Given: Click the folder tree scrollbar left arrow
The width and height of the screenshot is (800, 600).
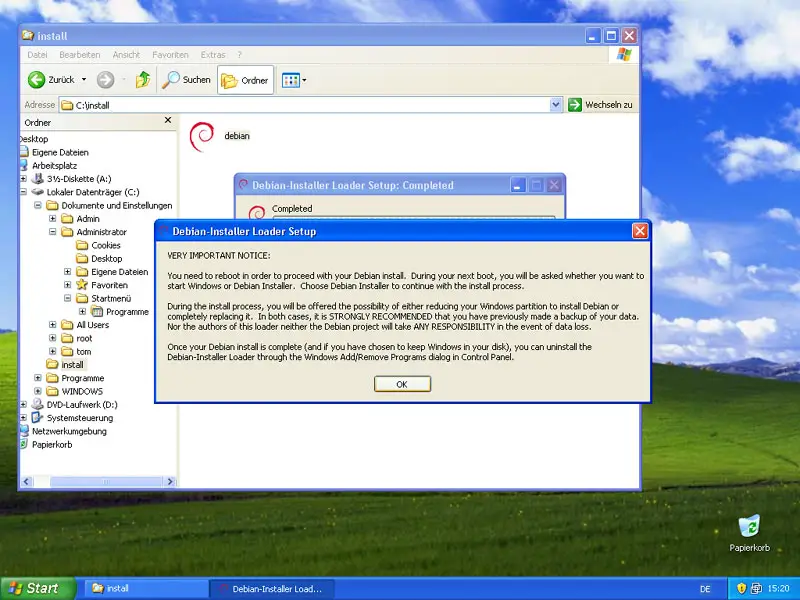Looking at the screenshot, I should tap(27, 481).
